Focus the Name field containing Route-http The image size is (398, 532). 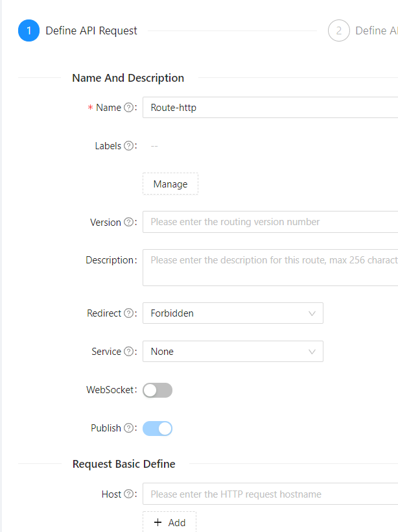pos(270,108)
